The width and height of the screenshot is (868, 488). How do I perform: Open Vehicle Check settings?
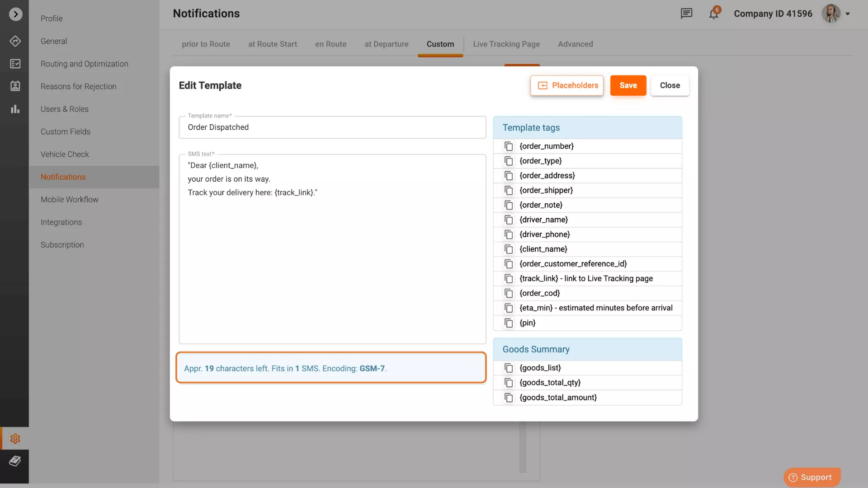pyautogui.click(x=65, y=154)
